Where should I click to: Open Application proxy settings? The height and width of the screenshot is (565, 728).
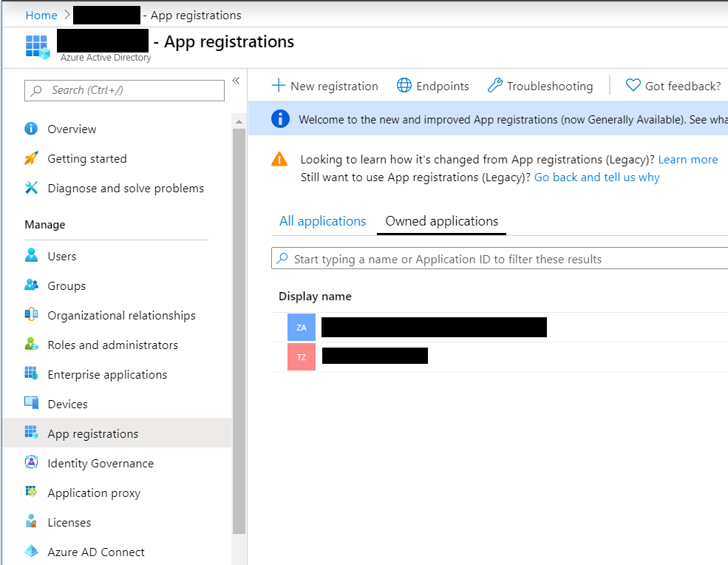[x=92, y=493]
